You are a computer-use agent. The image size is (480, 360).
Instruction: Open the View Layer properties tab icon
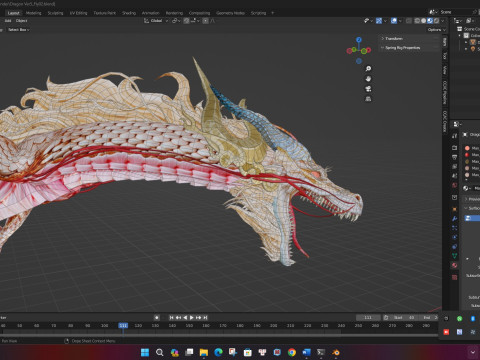pos(454,166)
